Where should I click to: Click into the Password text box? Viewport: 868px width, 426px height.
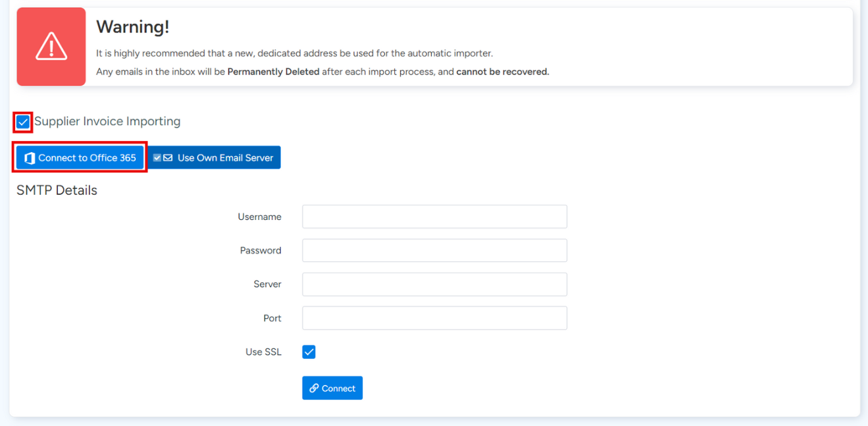434,250
